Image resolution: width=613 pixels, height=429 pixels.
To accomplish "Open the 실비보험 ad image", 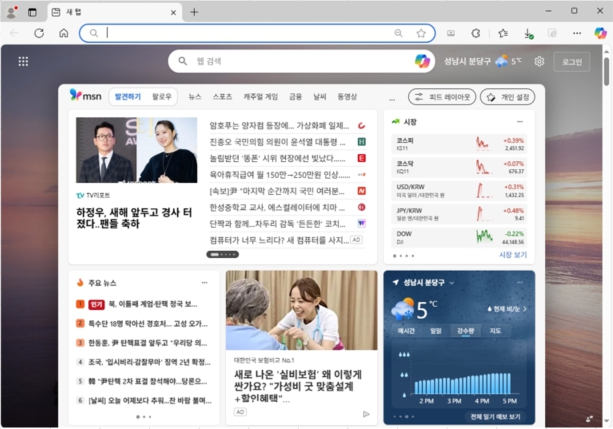I will [301, 310].
